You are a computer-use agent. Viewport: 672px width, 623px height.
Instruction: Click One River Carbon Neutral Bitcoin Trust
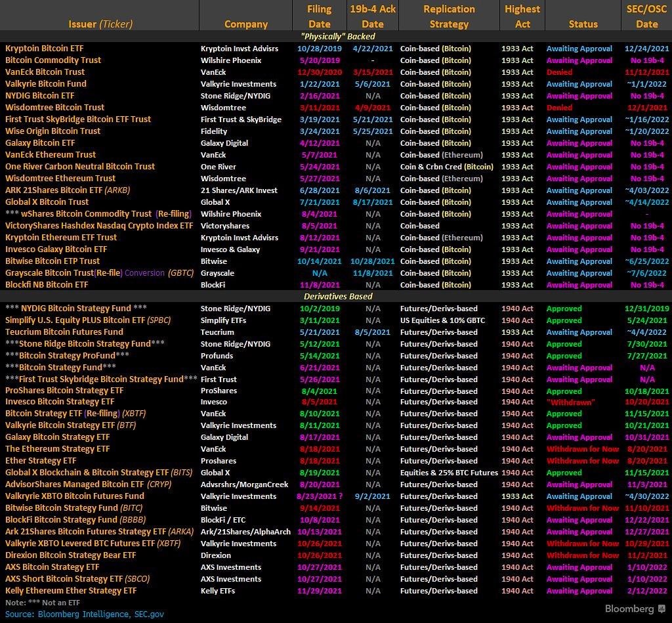click(x=80, y=166)
